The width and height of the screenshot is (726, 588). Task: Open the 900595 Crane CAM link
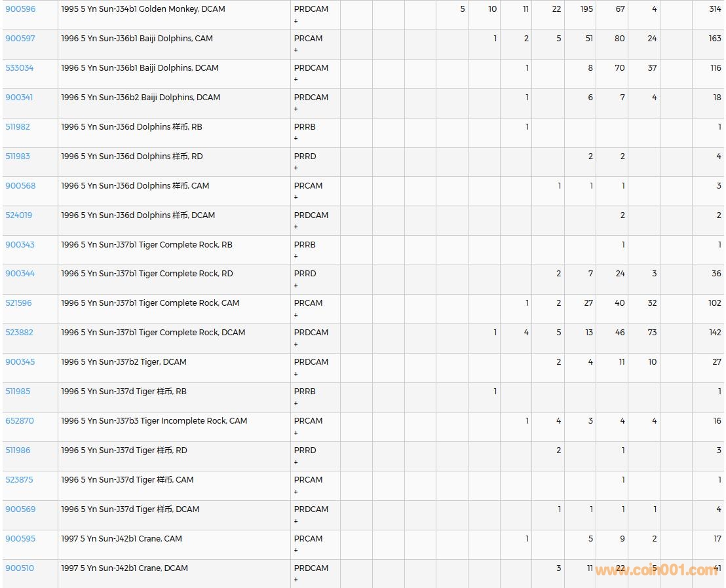coord(20,539)
